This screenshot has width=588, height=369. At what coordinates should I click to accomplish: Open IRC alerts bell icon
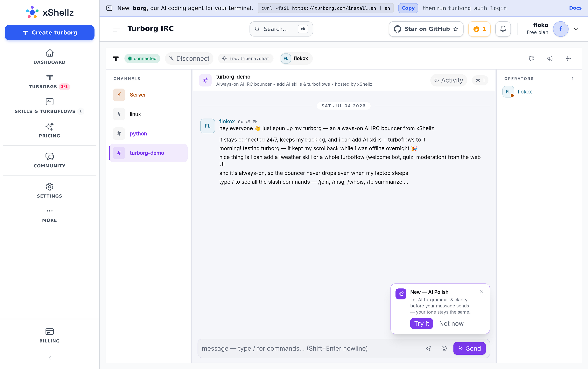tap(531, 58)
